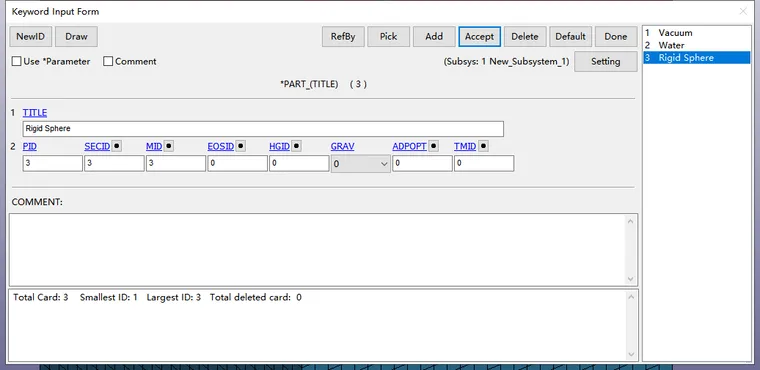Click the Pick button
Image resolution: width=760 pixels, height=370 pixels.
[x=389, y=36]
